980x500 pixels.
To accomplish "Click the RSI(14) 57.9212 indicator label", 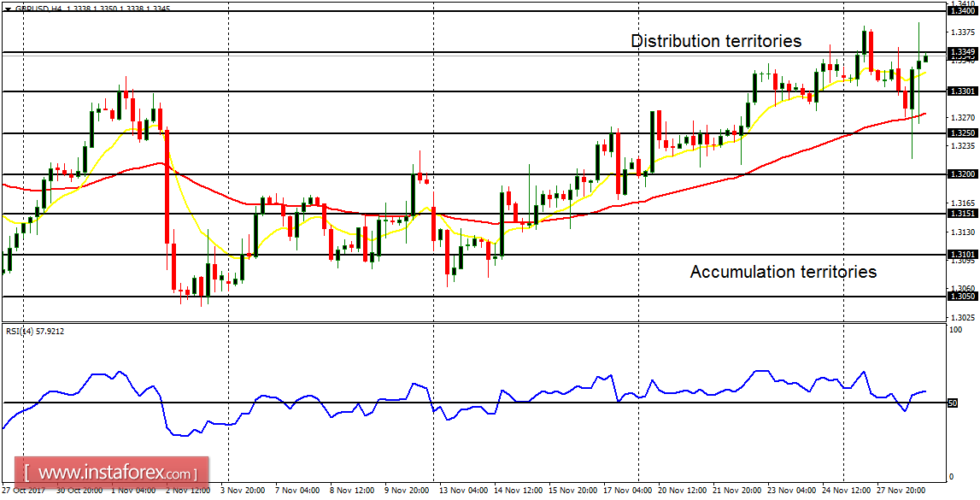I will click(x=34, y=332).
